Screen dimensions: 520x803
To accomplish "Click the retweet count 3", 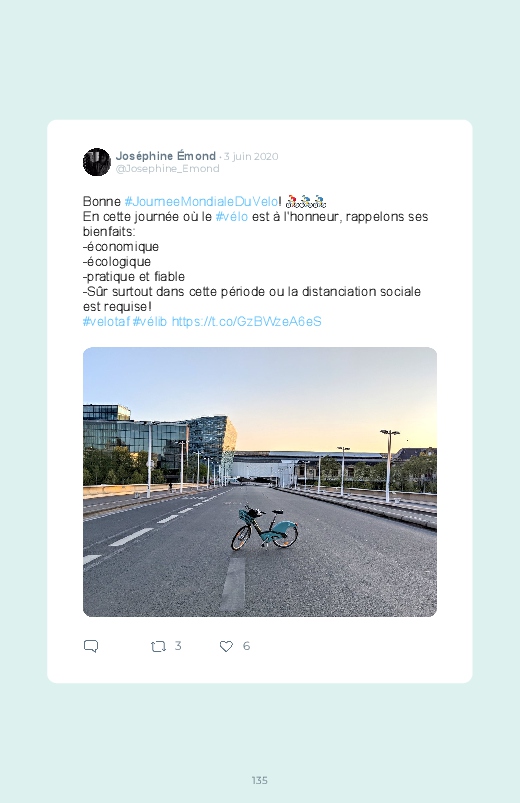I will [178, 646].
